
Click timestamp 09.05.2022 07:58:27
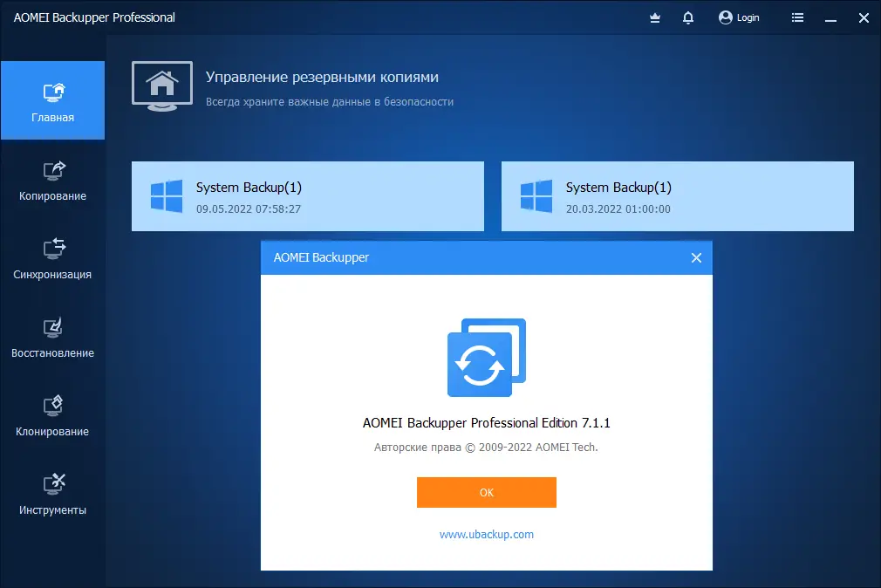coord(249,209)
